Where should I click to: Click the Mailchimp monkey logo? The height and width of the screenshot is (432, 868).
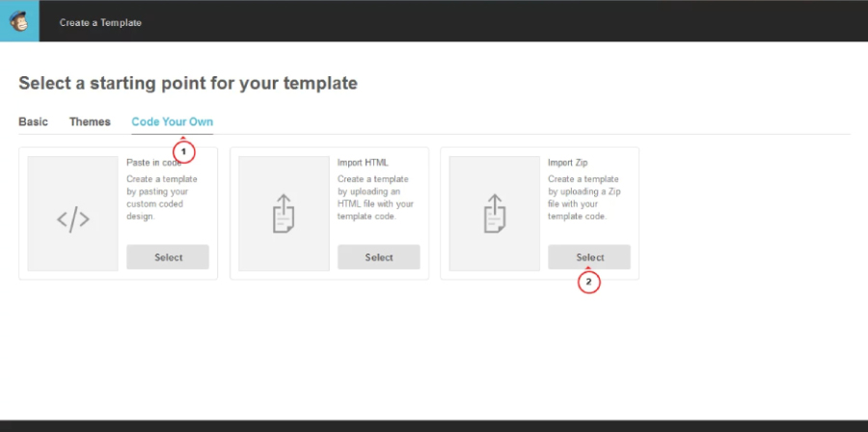tap(19, 21)
